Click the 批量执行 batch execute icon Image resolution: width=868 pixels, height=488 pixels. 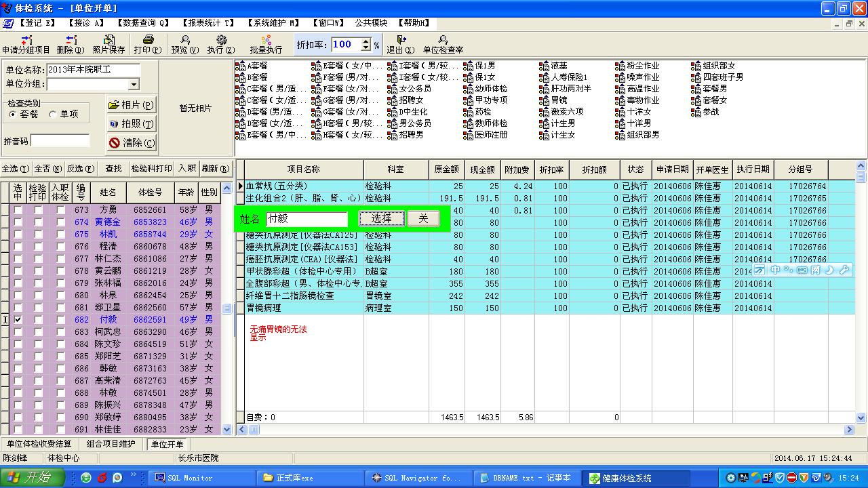(266, 40)
